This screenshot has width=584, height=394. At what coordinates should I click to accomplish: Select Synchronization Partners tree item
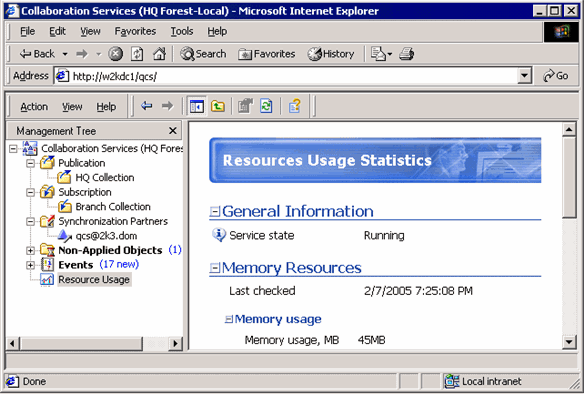point(113,221)
